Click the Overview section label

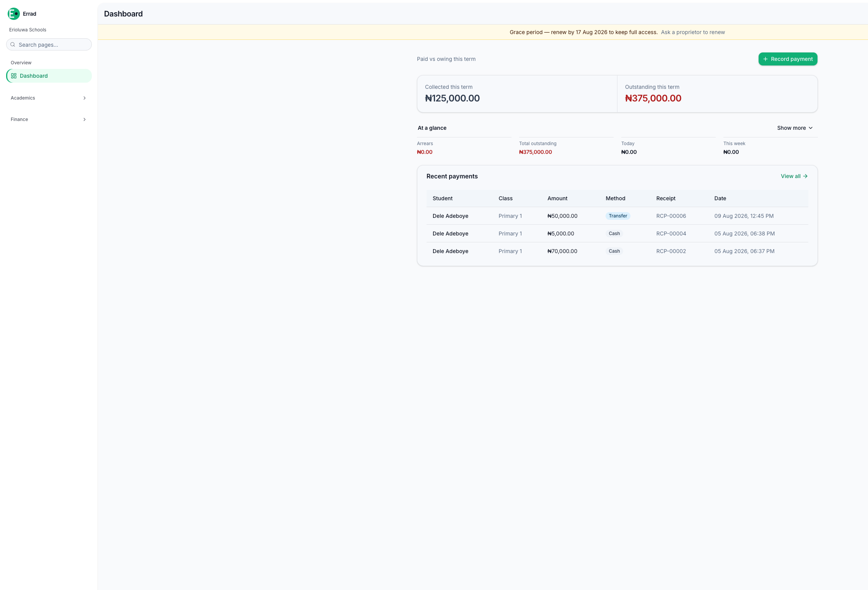21,63
